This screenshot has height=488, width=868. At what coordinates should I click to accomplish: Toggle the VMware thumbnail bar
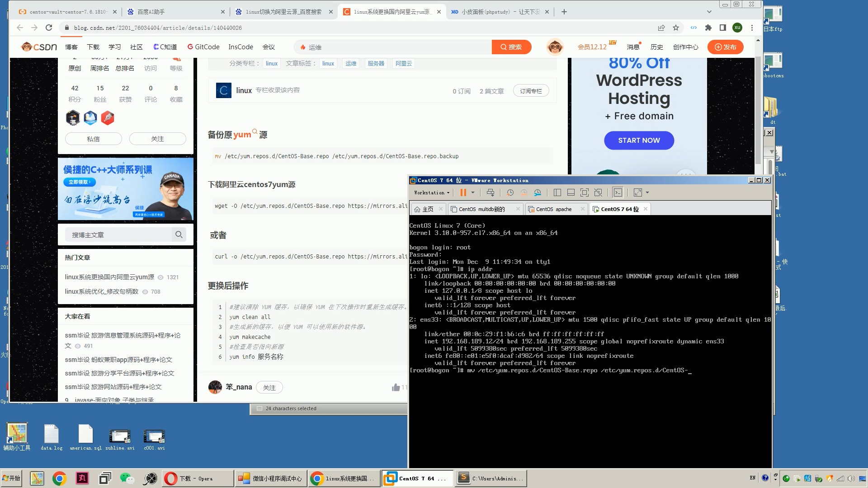pyautogui.click(x=571, y=192)
